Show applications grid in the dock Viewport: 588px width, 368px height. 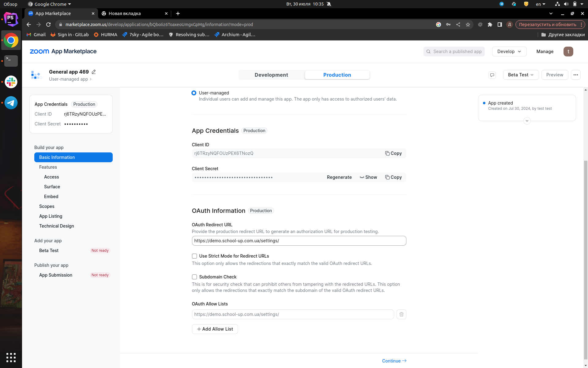click(x=11, y=357)
